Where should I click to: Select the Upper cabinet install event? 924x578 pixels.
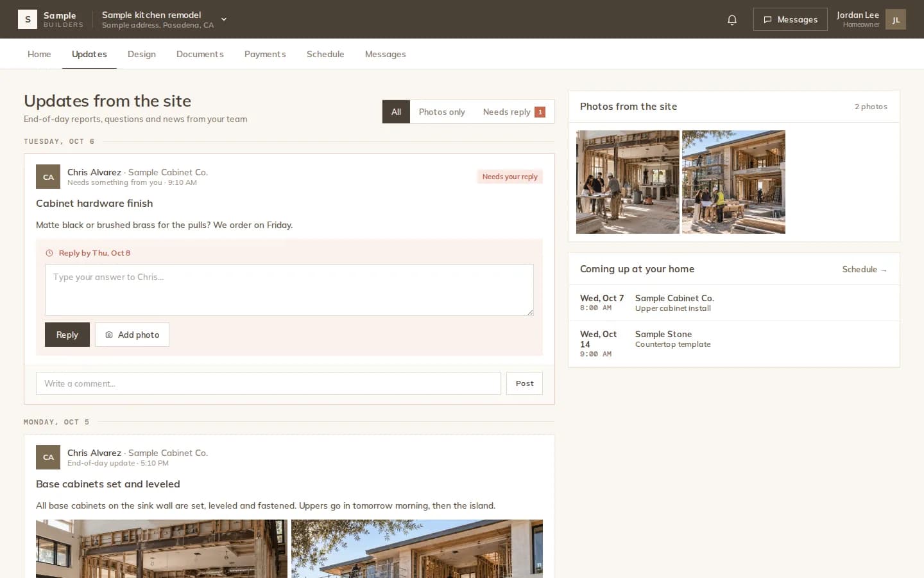pyautogui.click(x=734, y=302)
